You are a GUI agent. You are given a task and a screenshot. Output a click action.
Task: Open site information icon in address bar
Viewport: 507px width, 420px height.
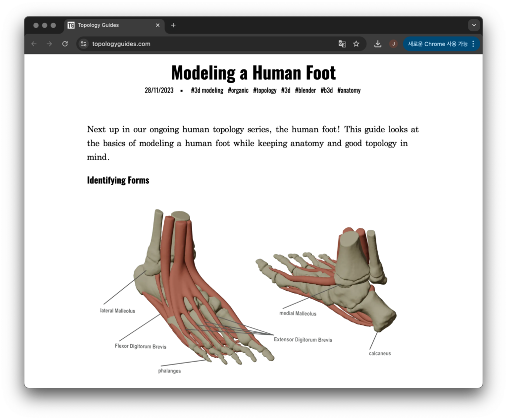[x=84, y=44]
